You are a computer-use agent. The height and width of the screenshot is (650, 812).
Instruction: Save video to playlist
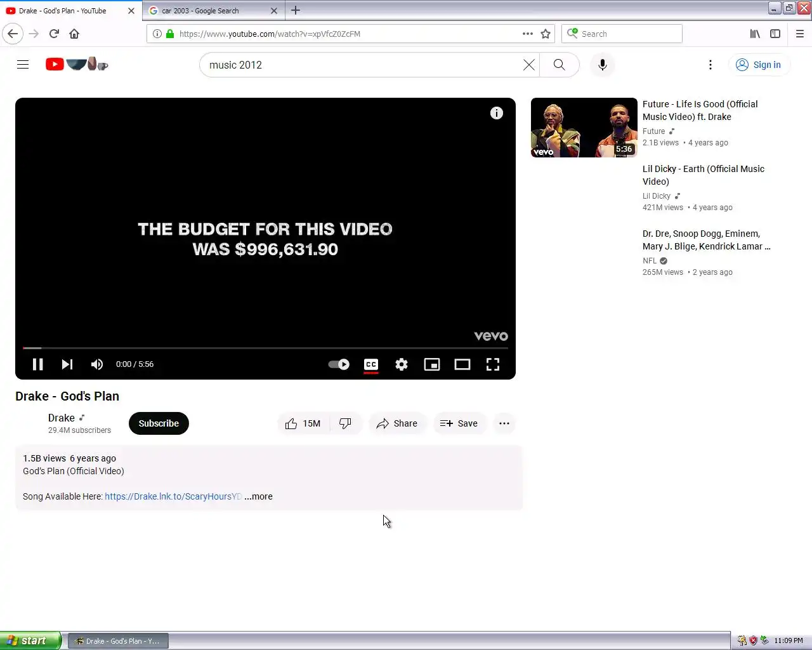pyautogui.click(x=459, y=423)
